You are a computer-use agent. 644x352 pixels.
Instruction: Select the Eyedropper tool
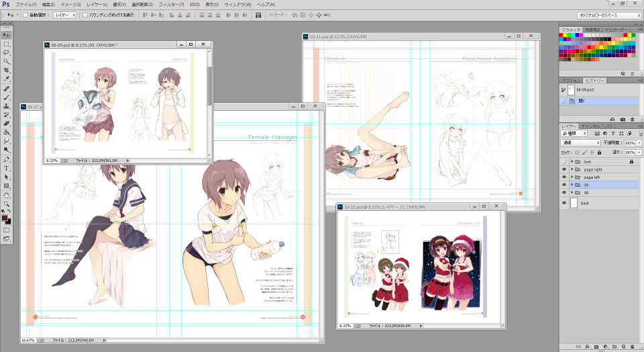[x=7, y=79]
